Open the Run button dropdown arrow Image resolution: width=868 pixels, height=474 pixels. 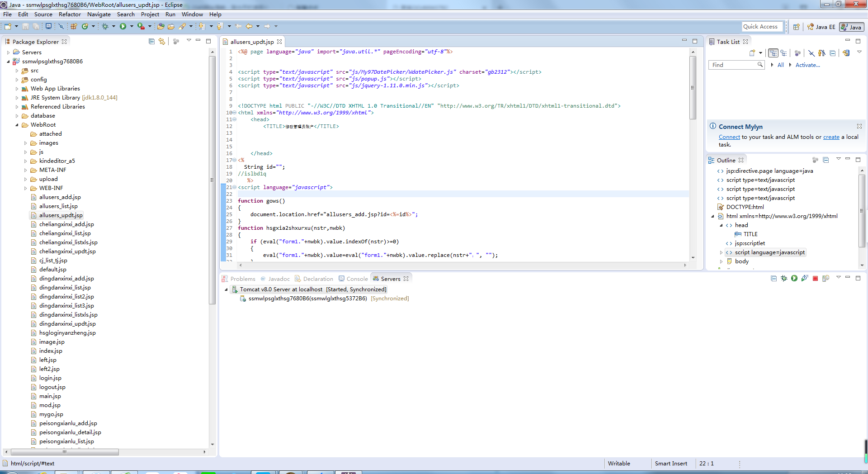pos(132,26)
